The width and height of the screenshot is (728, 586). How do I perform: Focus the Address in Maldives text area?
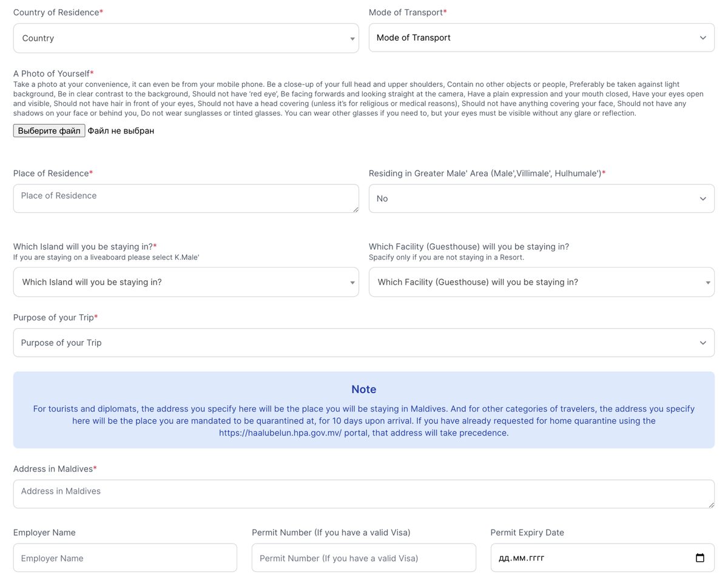364,494
